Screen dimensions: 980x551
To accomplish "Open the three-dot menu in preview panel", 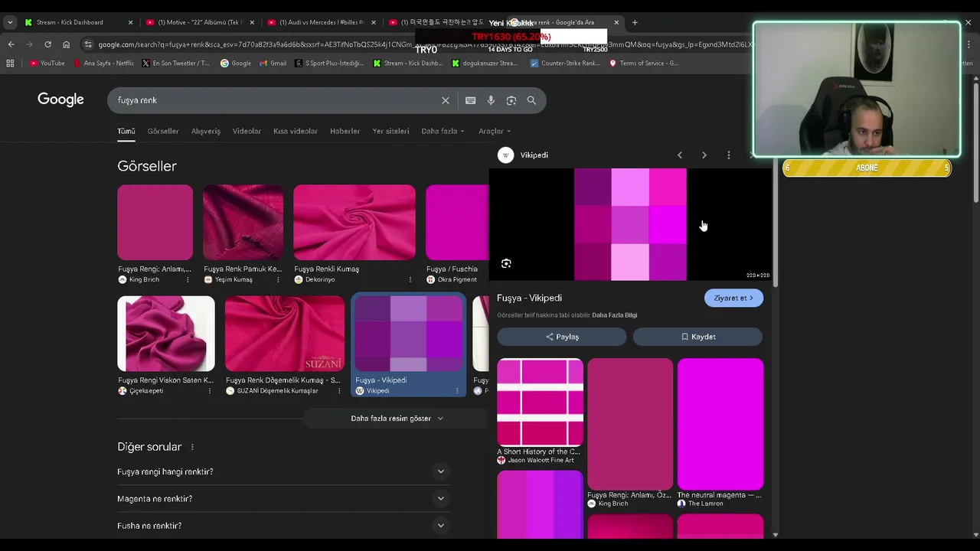I will pyautogui.click(x=729, y=155).
